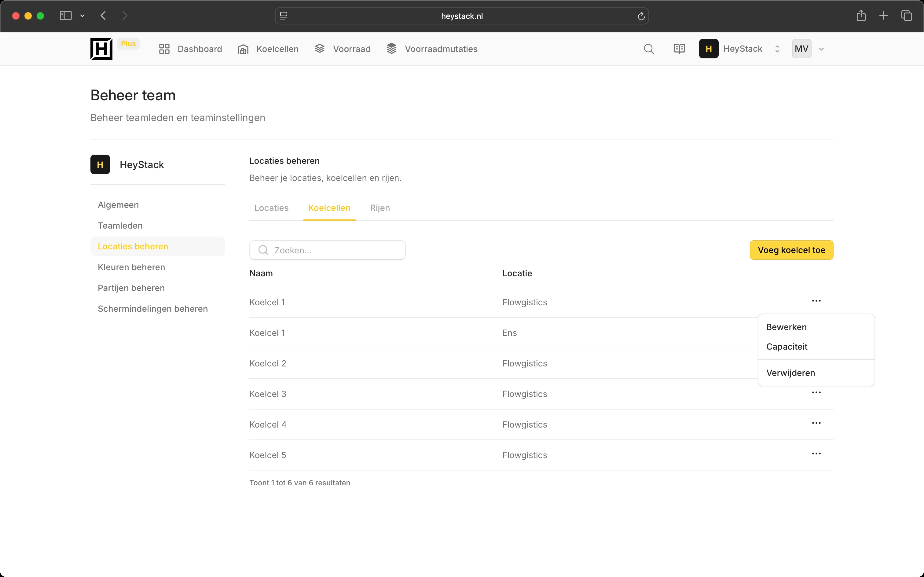Image resolution: width=924 pixels, height=577 pixels.
Task: Click the Koelcel 4 row name
Action: 267,424
